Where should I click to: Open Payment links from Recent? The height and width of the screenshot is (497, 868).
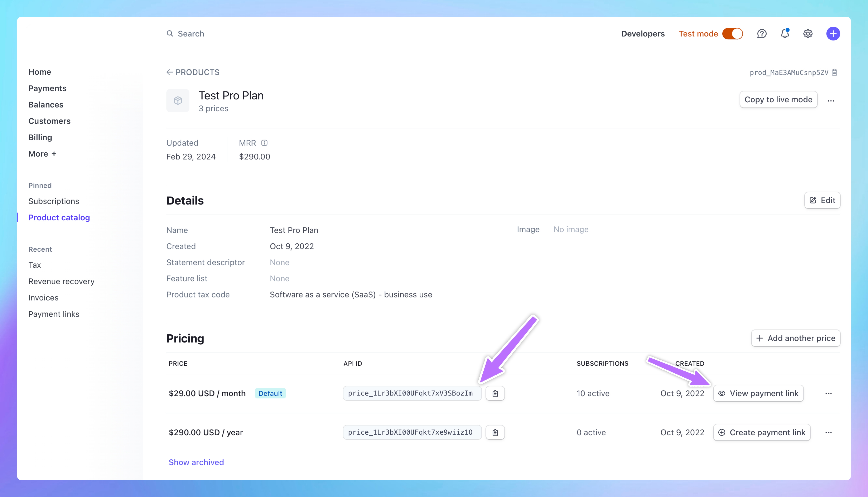point(54,314)
